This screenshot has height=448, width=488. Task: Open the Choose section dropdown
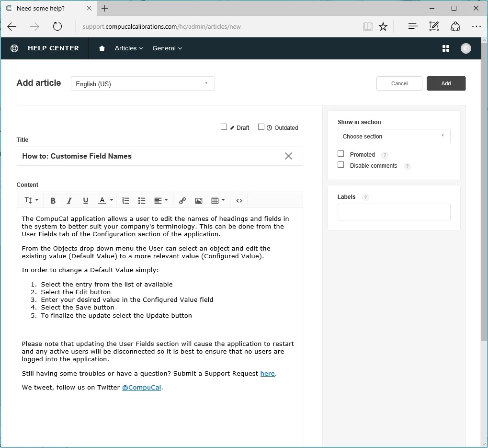pos(394,136)
